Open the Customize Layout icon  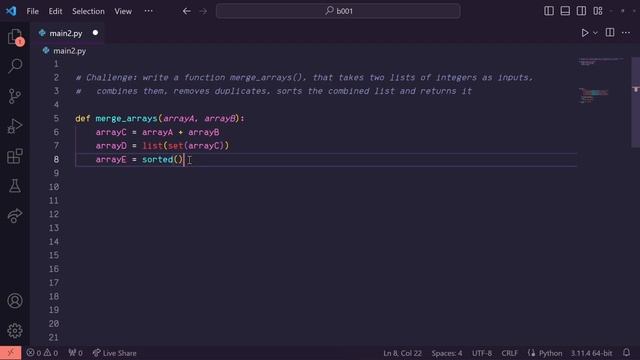tap(598, 11)
